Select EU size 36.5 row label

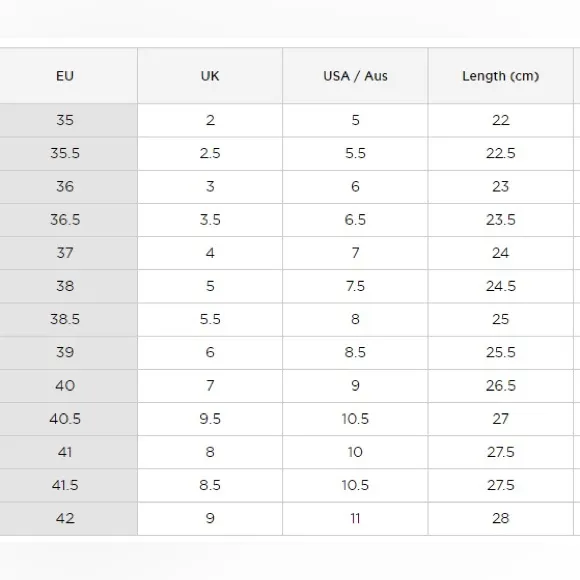tap(65, 220)
